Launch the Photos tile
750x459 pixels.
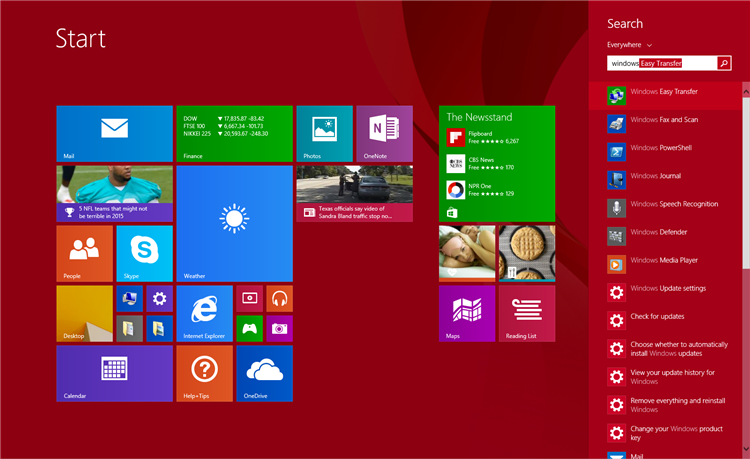[x=324, y=134]
